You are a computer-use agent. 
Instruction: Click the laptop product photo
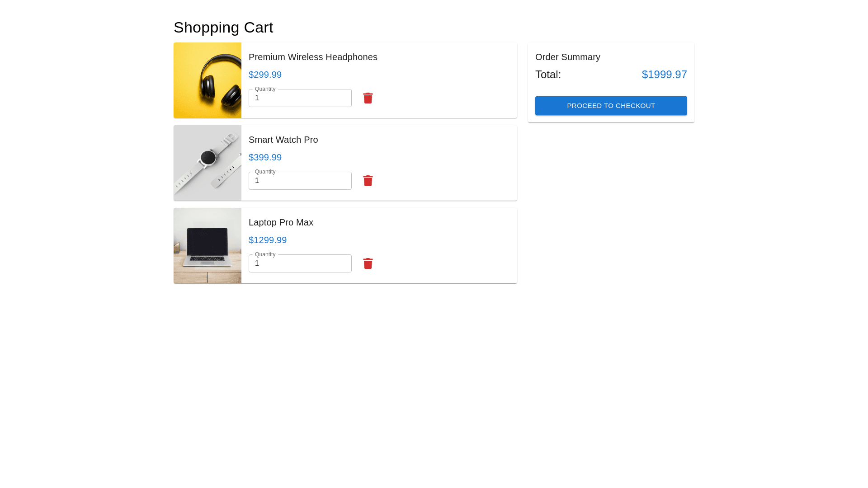(x=208, y=246)
